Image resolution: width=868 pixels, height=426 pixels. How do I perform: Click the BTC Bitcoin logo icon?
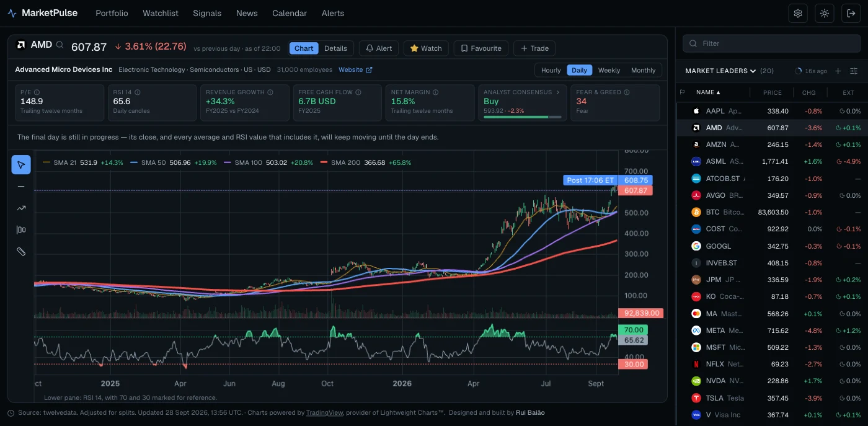(696, 212)
